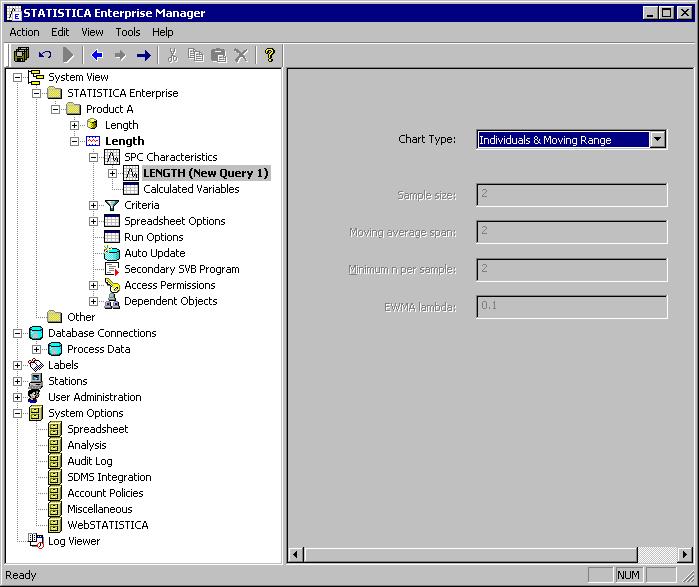Open the Chart Type dropdown list
This screenshot has height=587, width=699.
658,140
